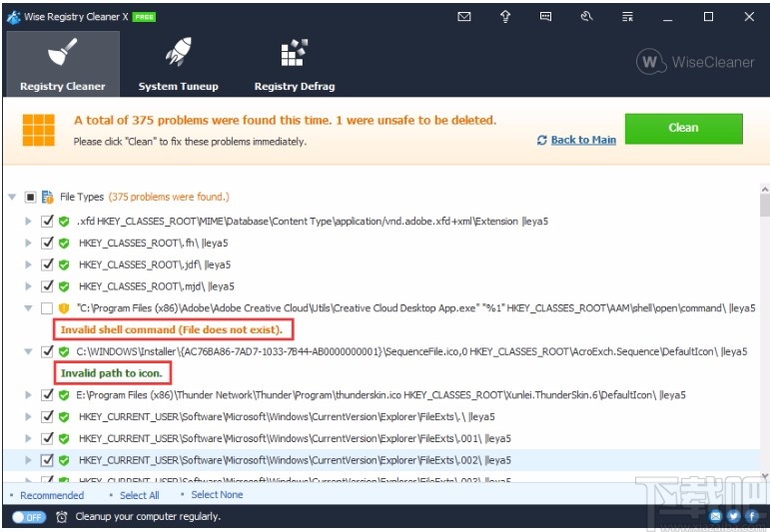
Task: Click green shield on FileExts\.\ row
Action: coord(64,416)
